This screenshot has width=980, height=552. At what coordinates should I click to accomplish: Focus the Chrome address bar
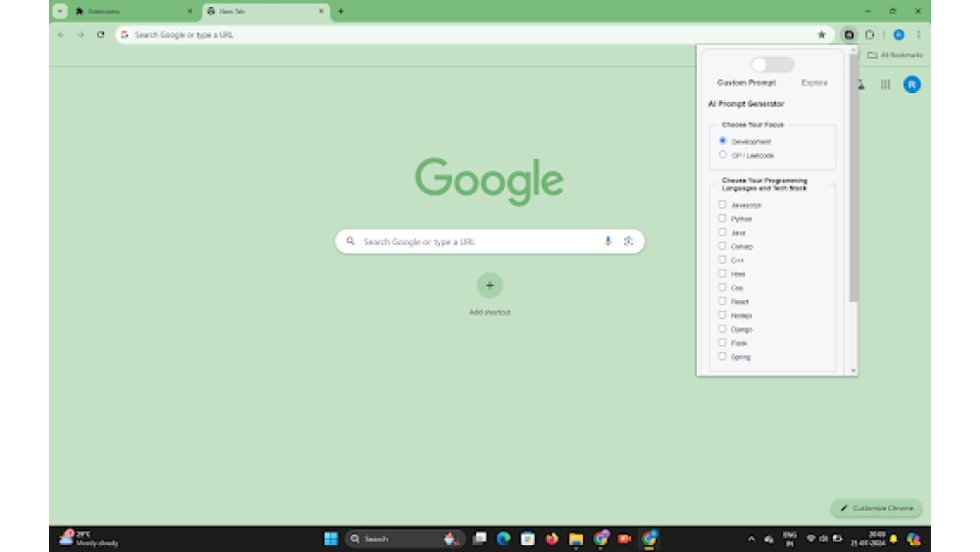[472, 35]
